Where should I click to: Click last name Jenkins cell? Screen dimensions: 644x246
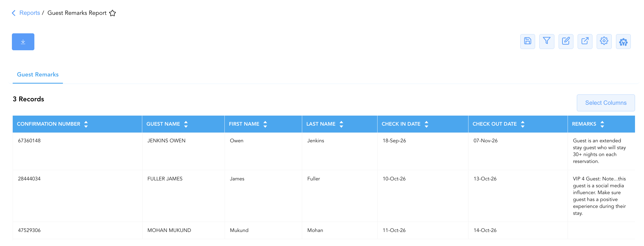(316, 141)
